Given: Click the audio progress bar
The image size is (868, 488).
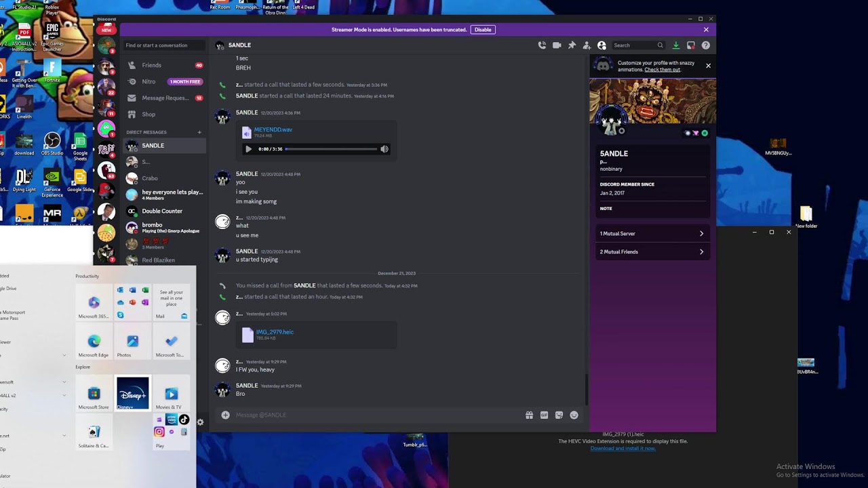Looking at the screenshot, I should click(x=331, y=149).
